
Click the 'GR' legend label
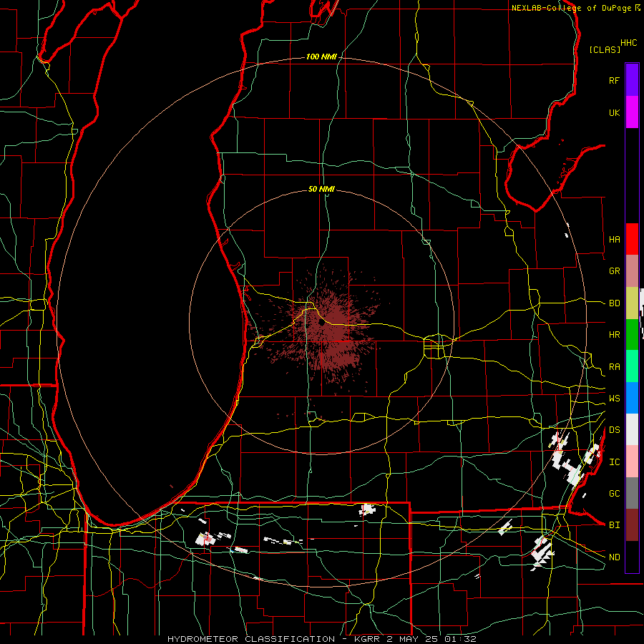pos(614,271)
